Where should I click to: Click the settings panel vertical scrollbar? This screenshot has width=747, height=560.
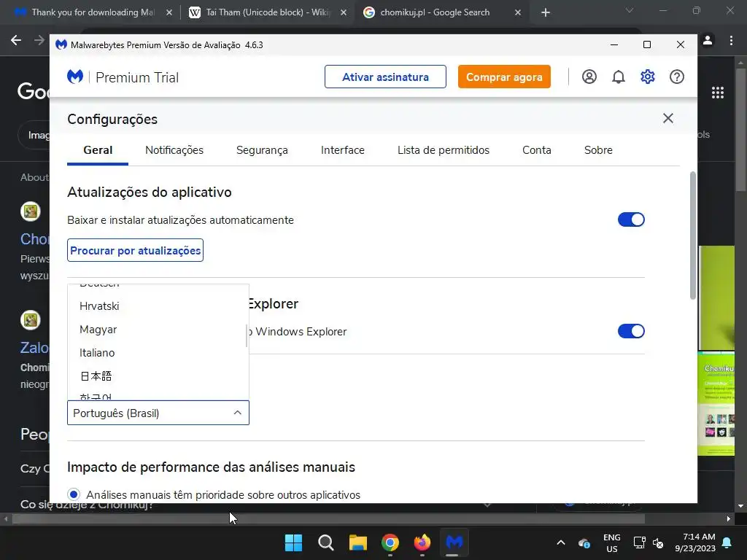693,236
